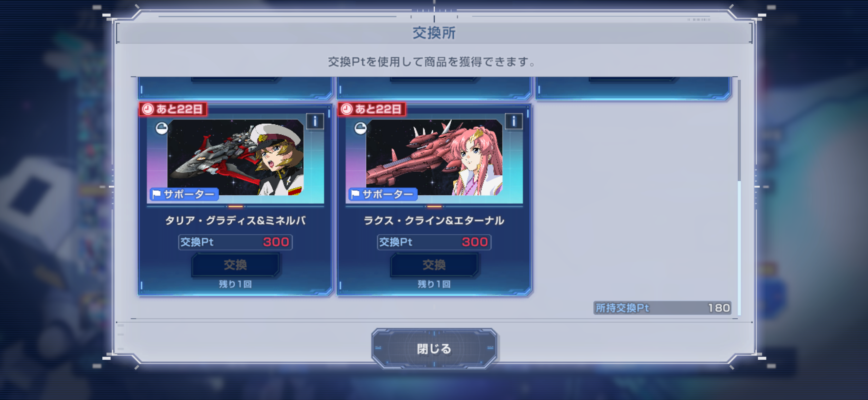
Task: Open info icon on Lacus Clyne card
Action: tap(513, 121)
